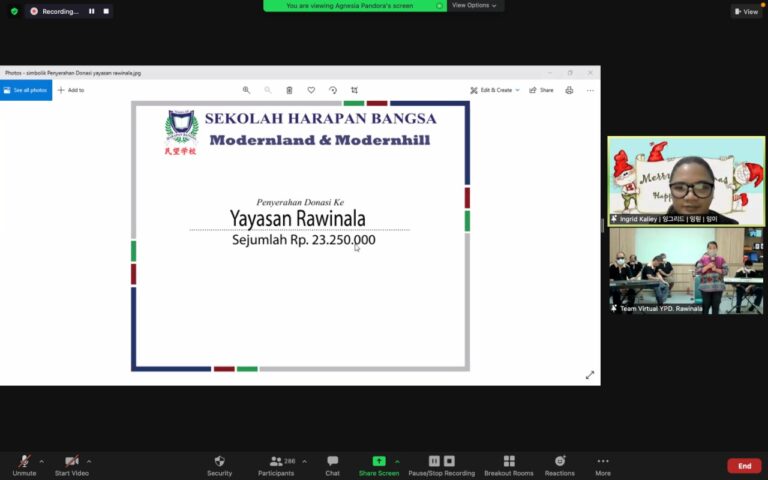Open the Chat panel
The height and width of the screenshot is (480, 768).
click(x=332, y=461)
